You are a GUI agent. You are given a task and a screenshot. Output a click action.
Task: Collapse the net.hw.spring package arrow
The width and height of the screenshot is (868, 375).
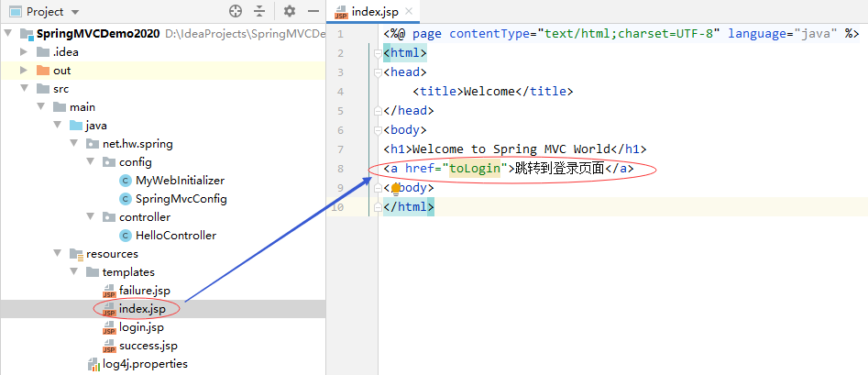click(x=73, y=143)
